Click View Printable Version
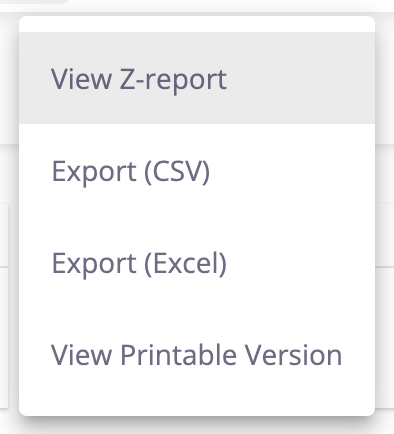Screen dimensions: 394x434 click(197, 354)
